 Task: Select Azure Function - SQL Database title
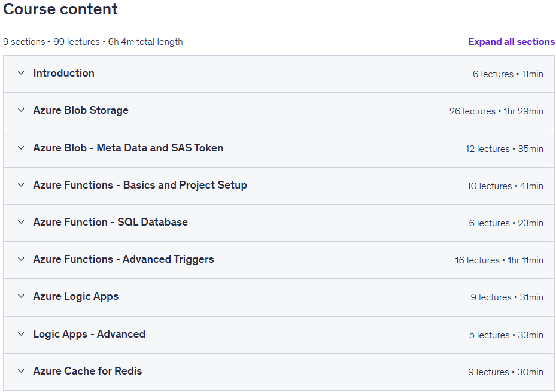coord(111,222)
